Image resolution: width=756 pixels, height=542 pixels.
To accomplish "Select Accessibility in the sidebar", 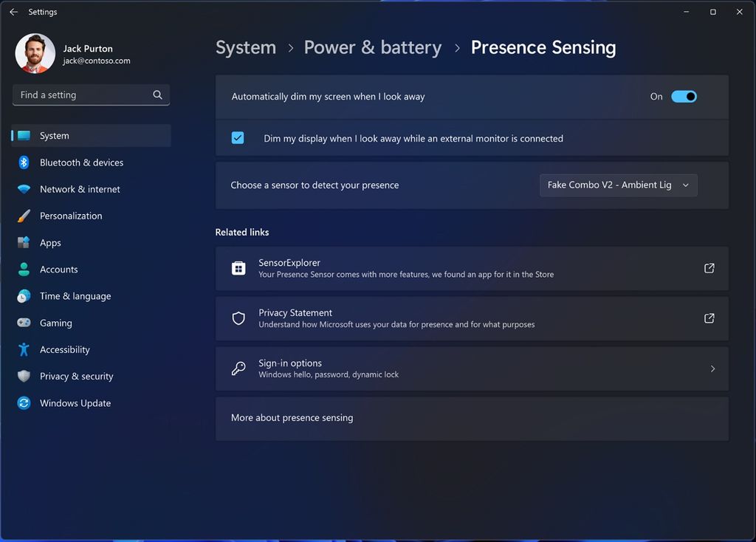I will coord(64,349).
